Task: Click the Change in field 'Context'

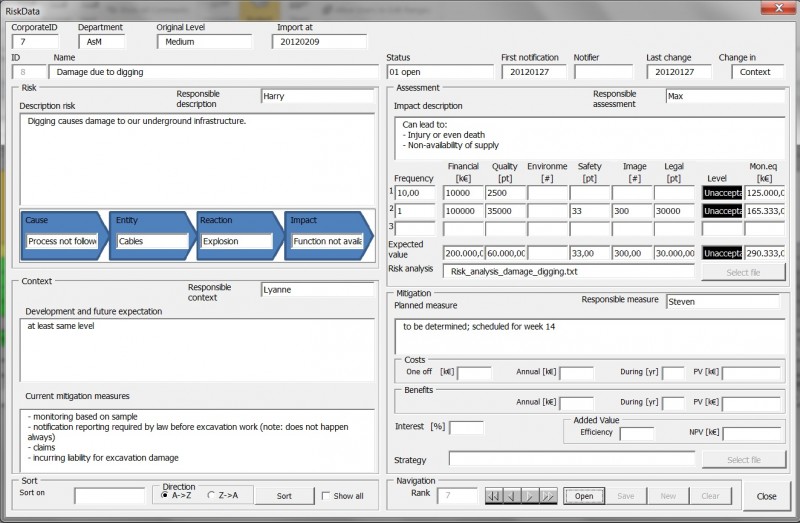Action: tap(758, 72)
